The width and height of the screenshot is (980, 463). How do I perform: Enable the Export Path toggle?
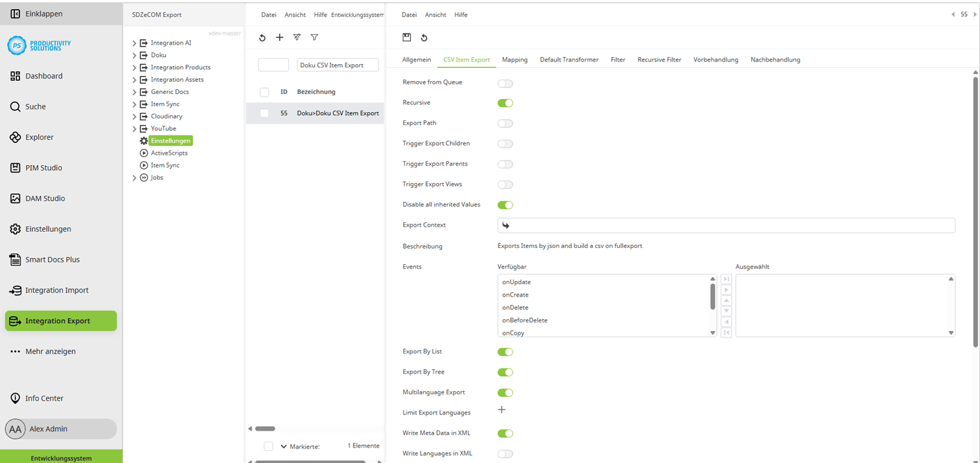[505, 123]
